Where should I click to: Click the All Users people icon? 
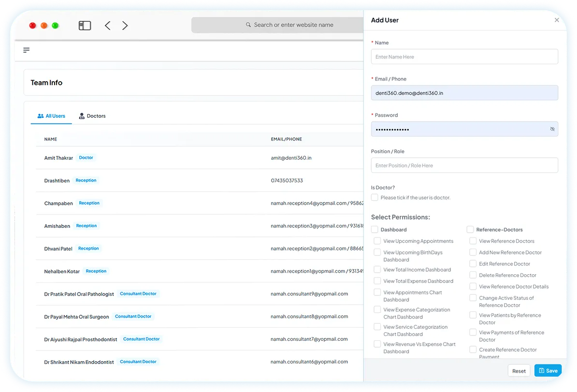pos(41,116)
